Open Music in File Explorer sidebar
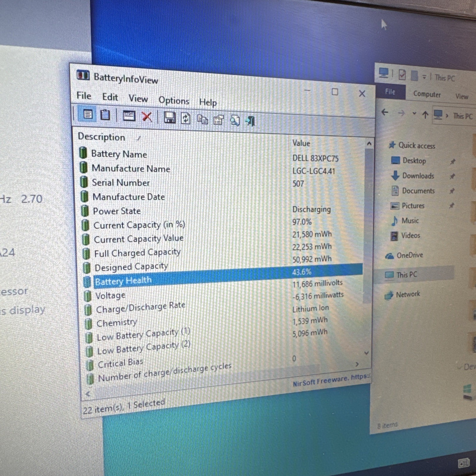476x476 pixels. coord(405,220)
